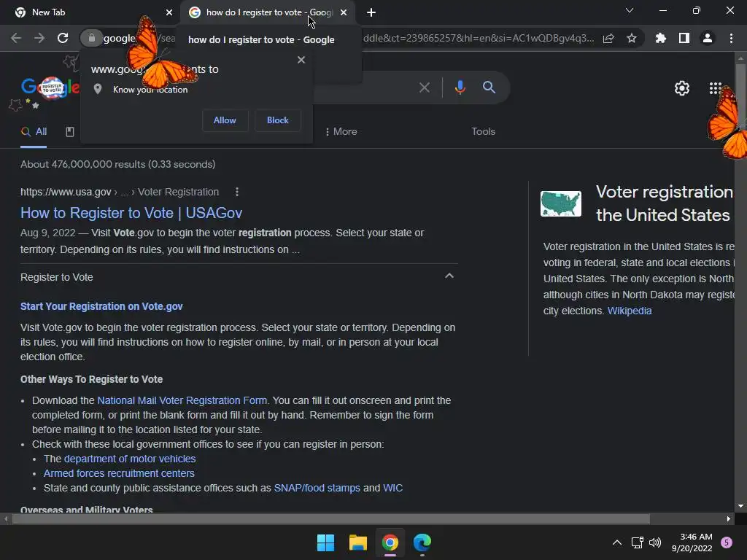This screenshot has width=747, height=560.
Task: Open 'How to Register to Vote | USAGov' result
Action: pos(131,213)
